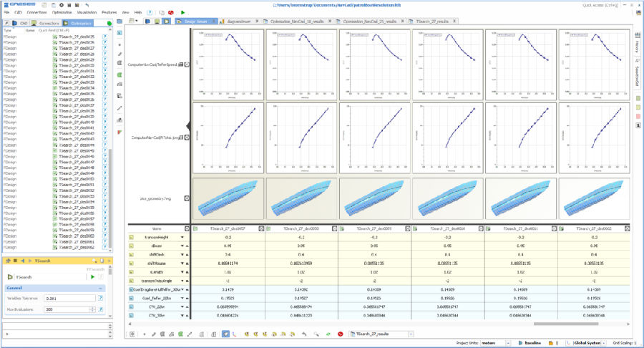The width and height of the screenshot is (644, 348).
Task: Open the layout dropdown above the design viewer
Action: 134,21
